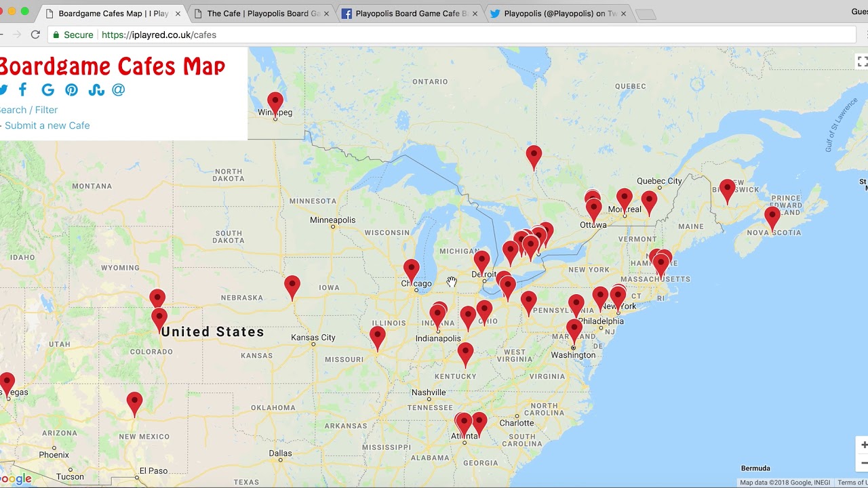Click the marker west of Iowa
This screenshot has height=488, width=868.
(292, 288)
